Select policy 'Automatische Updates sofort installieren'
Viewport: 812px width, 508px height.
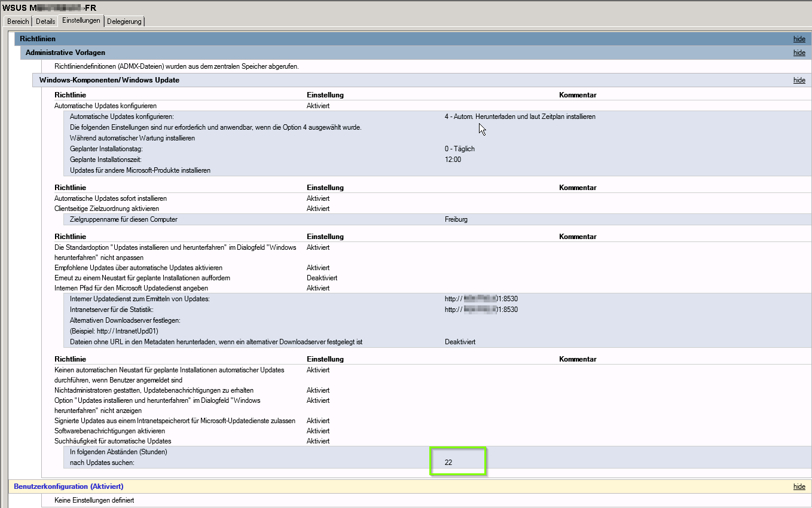[111, 198]
